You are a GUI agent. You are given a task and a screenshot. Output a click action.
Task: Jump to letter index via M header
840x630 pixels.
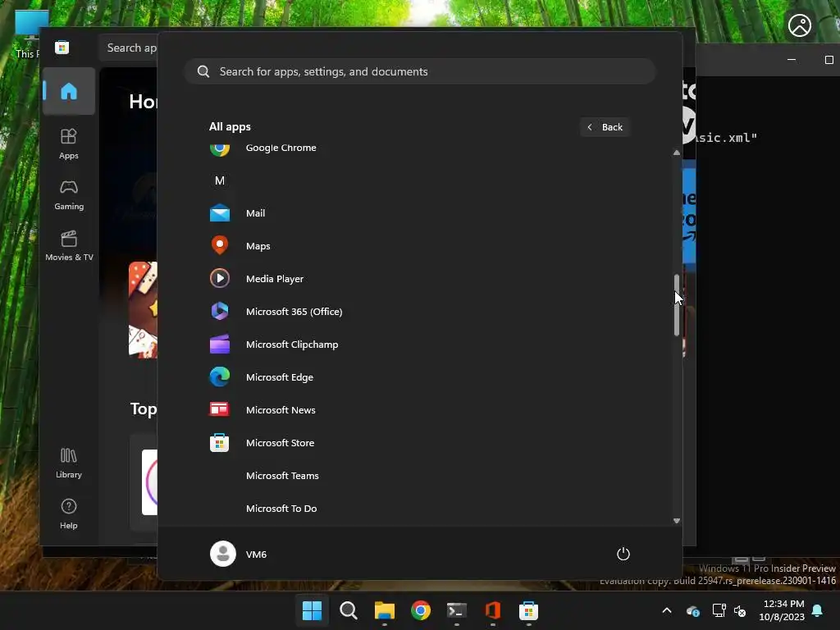pyautogui.click(x=220, y=180)
